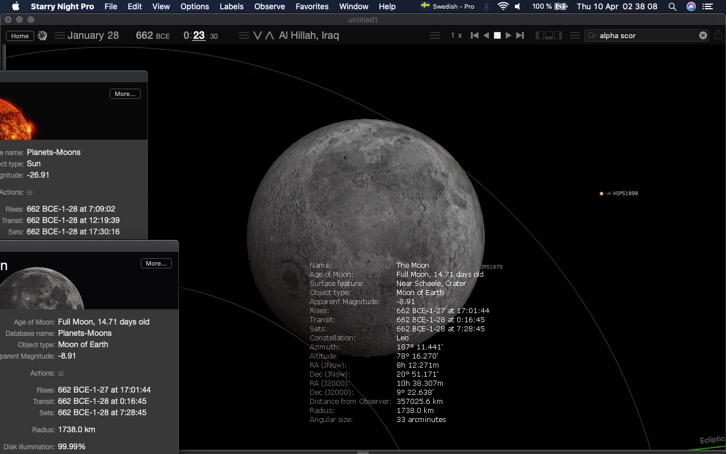The image size is (727, 454).
Task: Click the Home button in toolbar
Action: 19,36
